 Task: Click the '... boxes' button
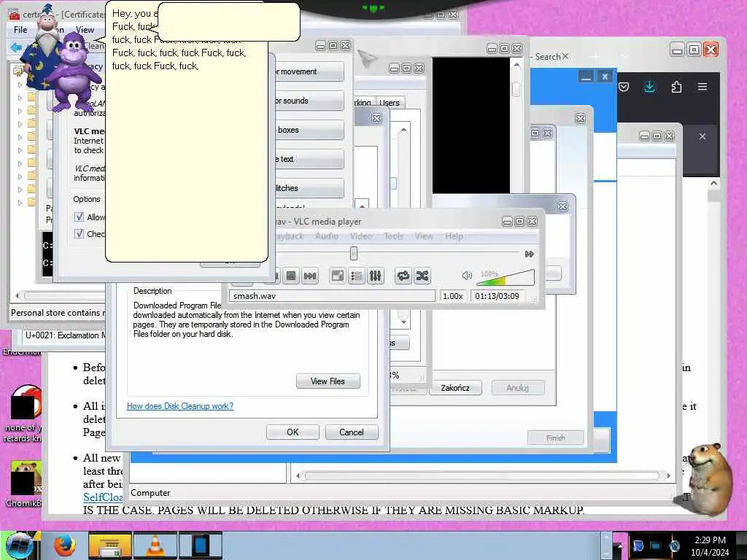(x=309, y=130)
